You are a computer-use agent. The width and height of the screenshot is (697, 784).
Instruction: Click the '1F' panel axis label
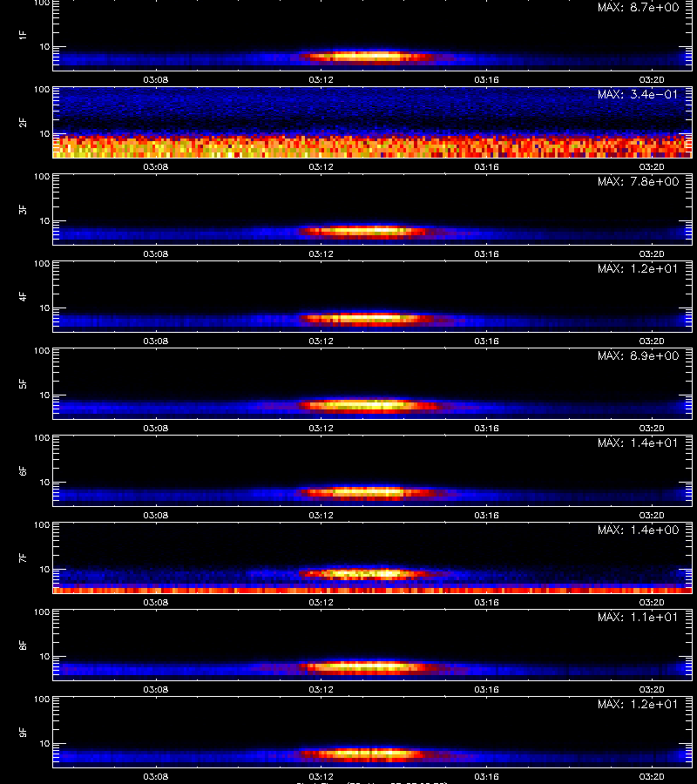(23, 35)
